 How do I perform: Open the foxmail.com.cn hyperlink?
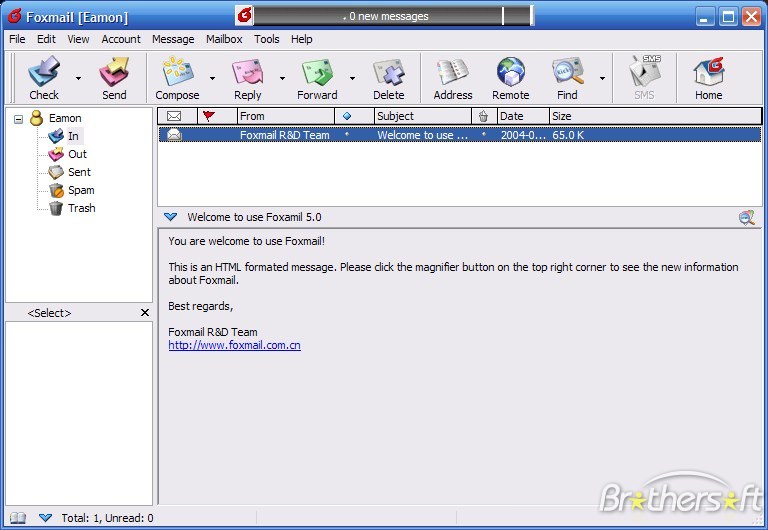235,345
